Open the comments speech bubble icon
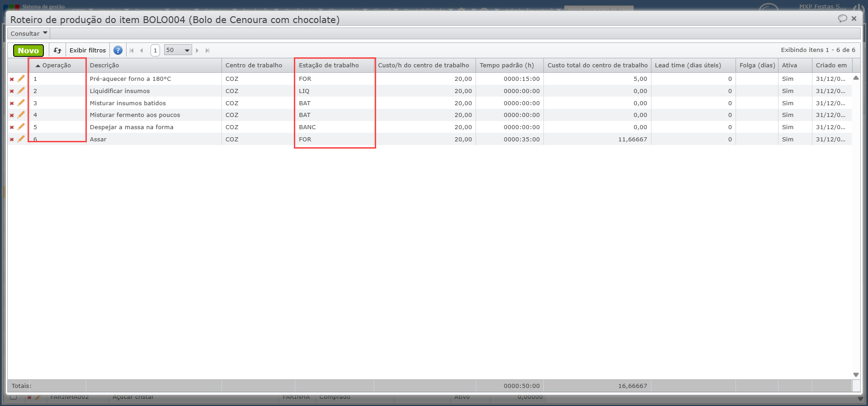 tap(842, 19)
